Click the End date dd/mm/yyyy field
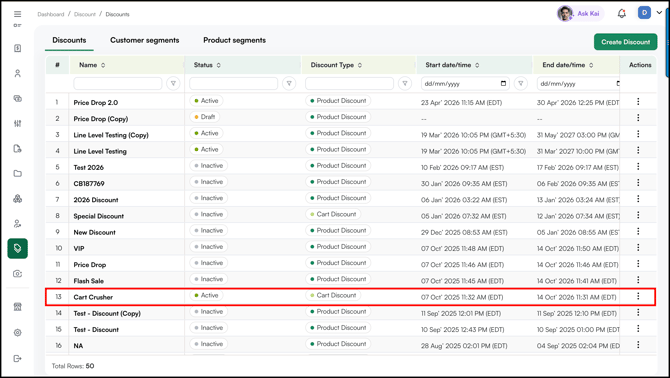670x378 pixels. pos(579,83)
